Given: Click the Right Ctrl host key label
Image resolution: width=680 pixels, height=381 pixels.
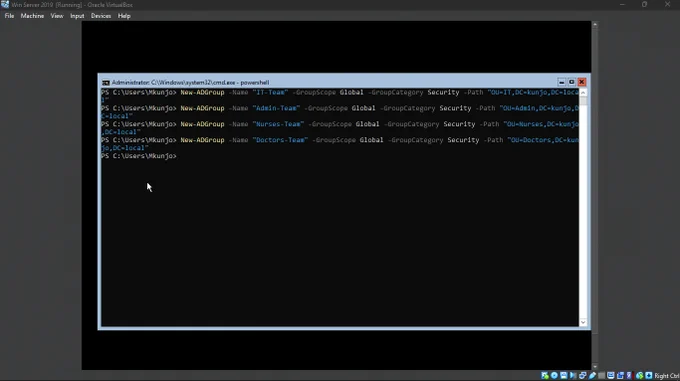Looking at the screenshot, I should pyautogui.click(x=667, y=376).
